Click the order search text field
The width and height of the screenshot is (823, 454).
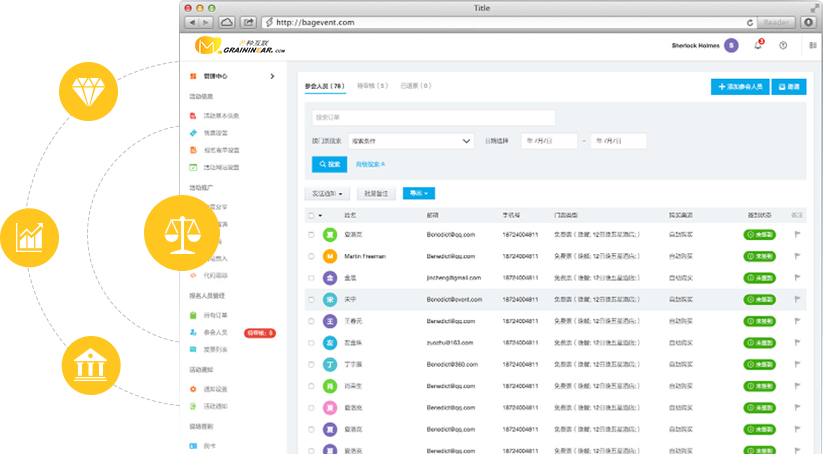434,118
